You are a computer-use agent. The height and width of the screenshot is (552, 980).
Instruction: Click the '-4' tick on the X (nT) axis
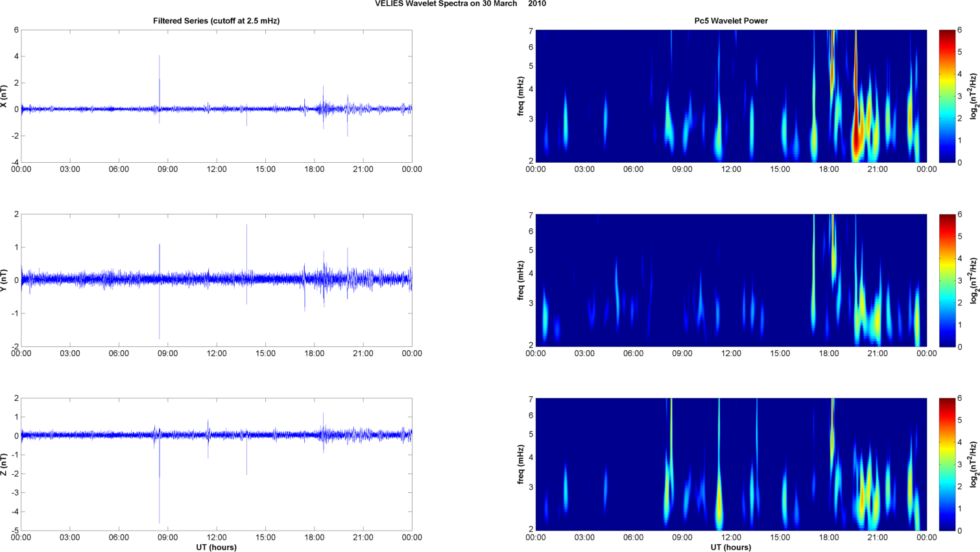15,162
